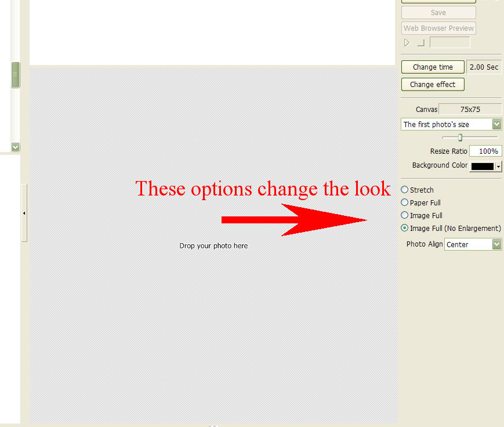Open the Photo Align Center dropdown
Screen dimensions: 504x427
coord(496,244)
